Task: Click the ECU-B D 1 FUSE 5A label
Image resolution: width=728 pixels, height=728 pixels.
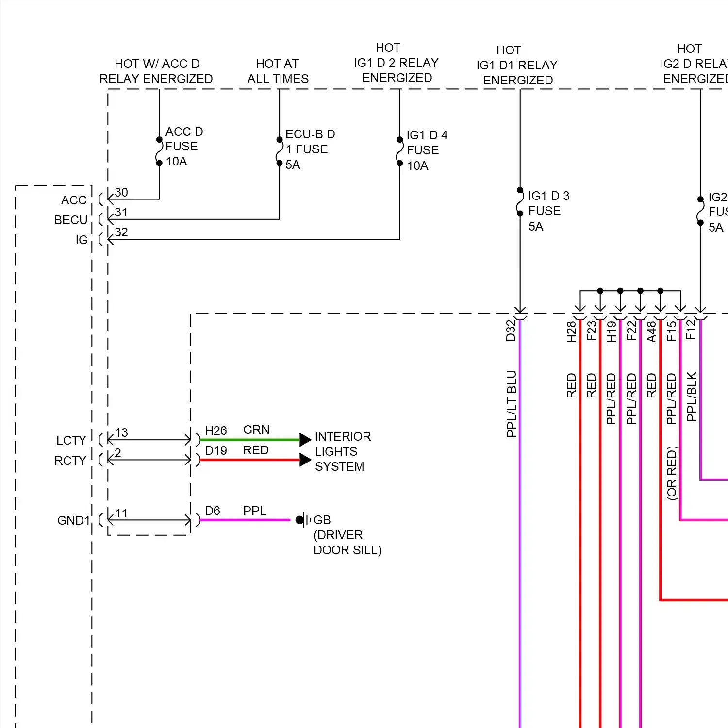Action: (310, 149)
